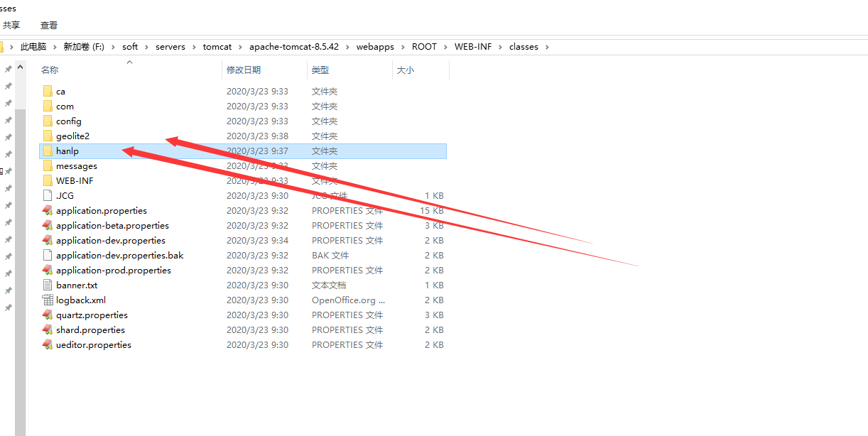
Task: Select the WEB-INF folder icon
Action: point(48,180)
